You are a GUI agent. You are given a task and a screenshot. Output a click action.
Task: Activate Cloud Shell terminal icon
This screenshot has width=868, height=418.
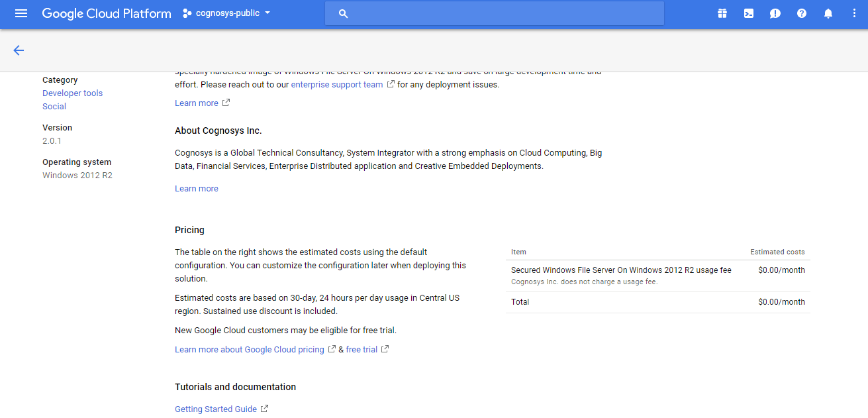click(749, 13)
